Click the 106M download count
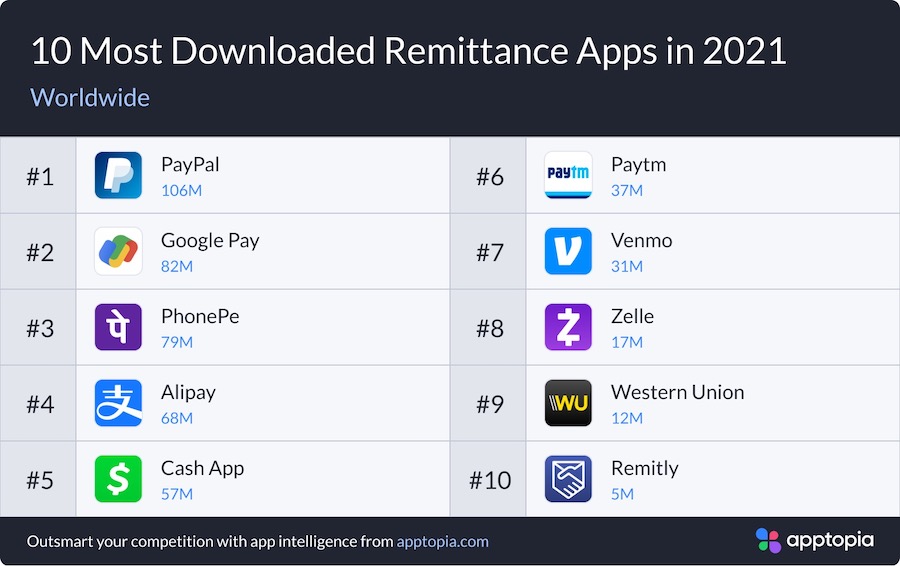Image resolution: width=900 pixels, height=566 pixels. click(181, 191)
